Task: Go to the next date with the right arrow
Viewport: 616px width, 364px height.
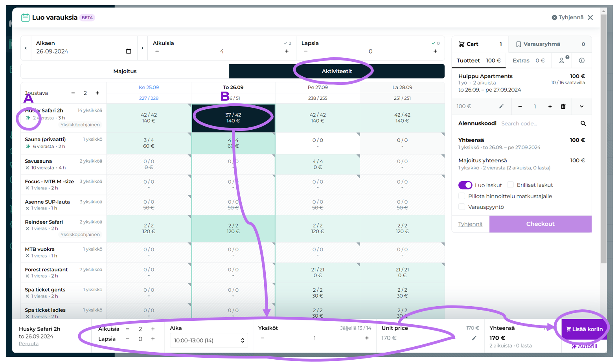Action: click(x=142, y=48)
